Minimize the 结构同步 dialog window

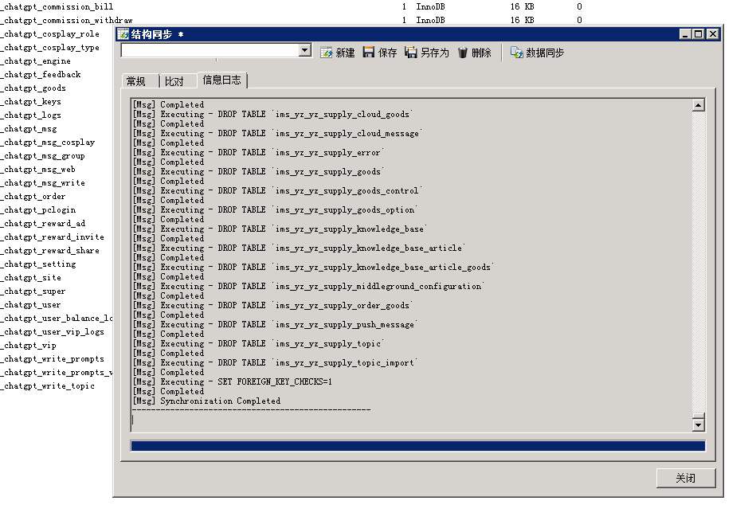coord(686,34)
